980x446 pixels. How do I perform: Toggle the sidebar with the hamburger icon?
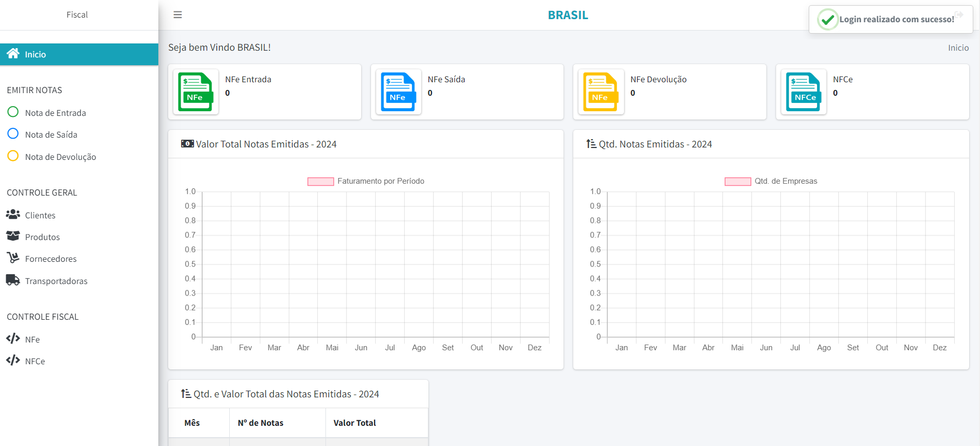pos(177,15)
